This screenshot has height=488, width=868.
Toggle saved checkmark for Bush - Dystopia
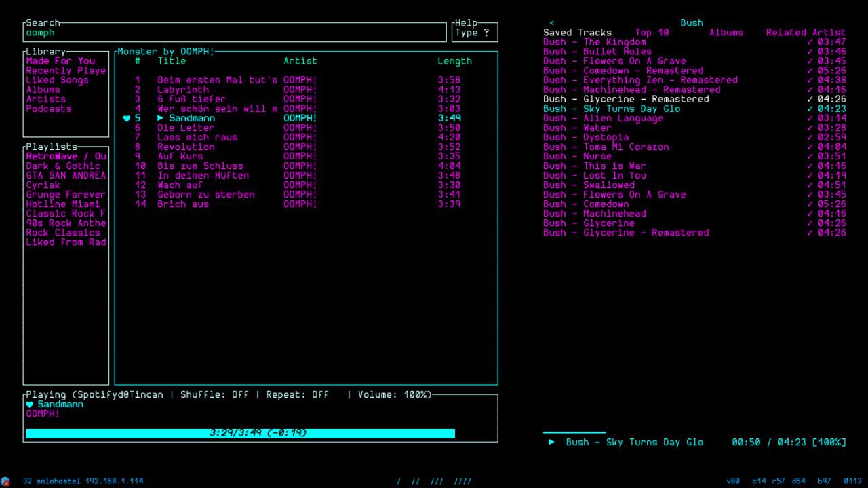[x=810, y=137]
